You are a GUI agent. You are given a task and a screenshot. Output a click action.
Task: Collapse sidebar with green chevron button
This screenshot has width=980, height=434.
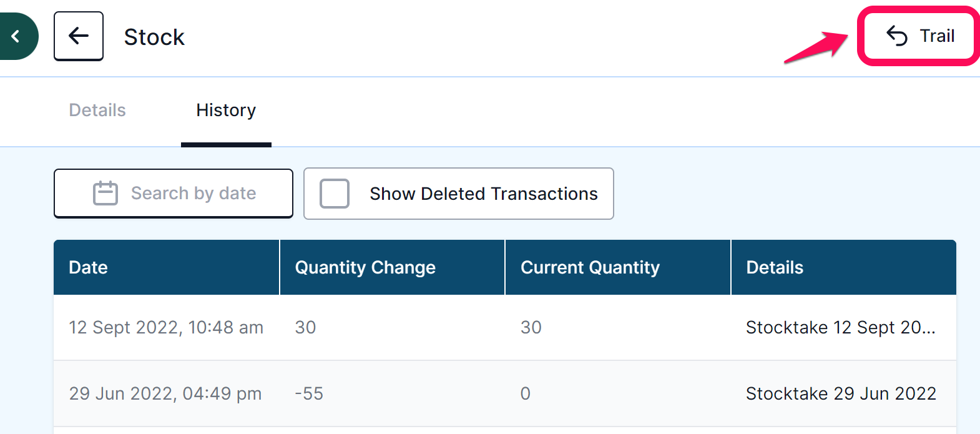[16, 36]
